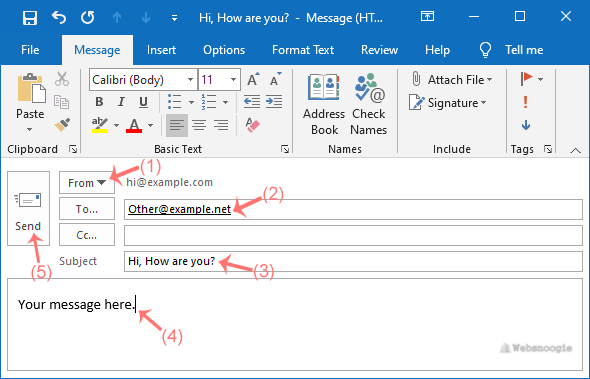Open Tags dialog launcher
The image size is (590, 379).
548,149
